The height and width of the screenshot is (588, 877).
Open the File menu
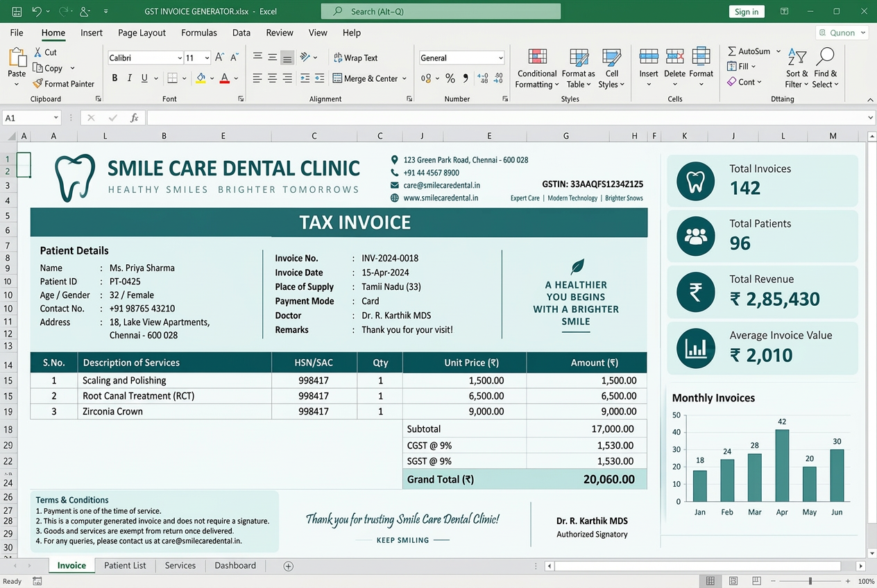pyautogui.click(x=17, y=33)
